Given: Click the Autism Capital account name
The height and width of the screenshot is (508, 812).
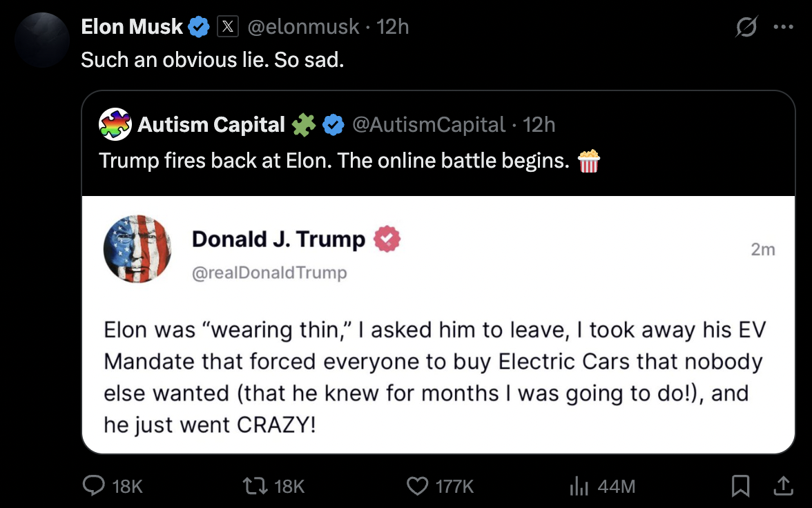Looking at the screenshot, I should click(211, 124).
